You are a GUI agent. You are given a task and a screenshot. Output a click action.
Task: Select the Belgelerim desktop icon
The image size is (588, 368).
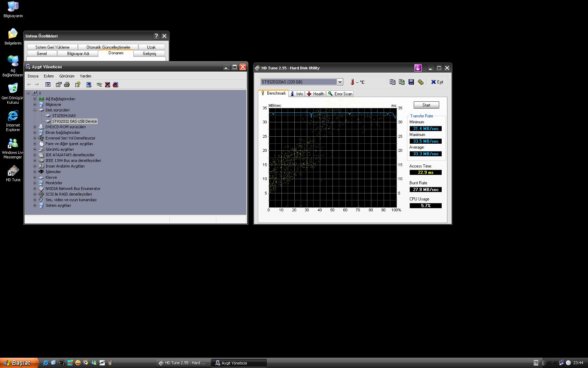tap(13, 36)
